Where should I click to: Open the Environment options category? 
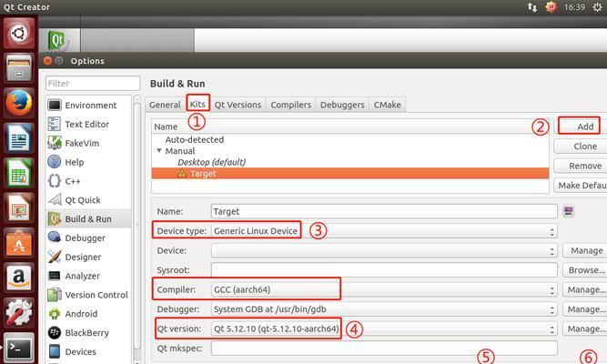[88, 106]
